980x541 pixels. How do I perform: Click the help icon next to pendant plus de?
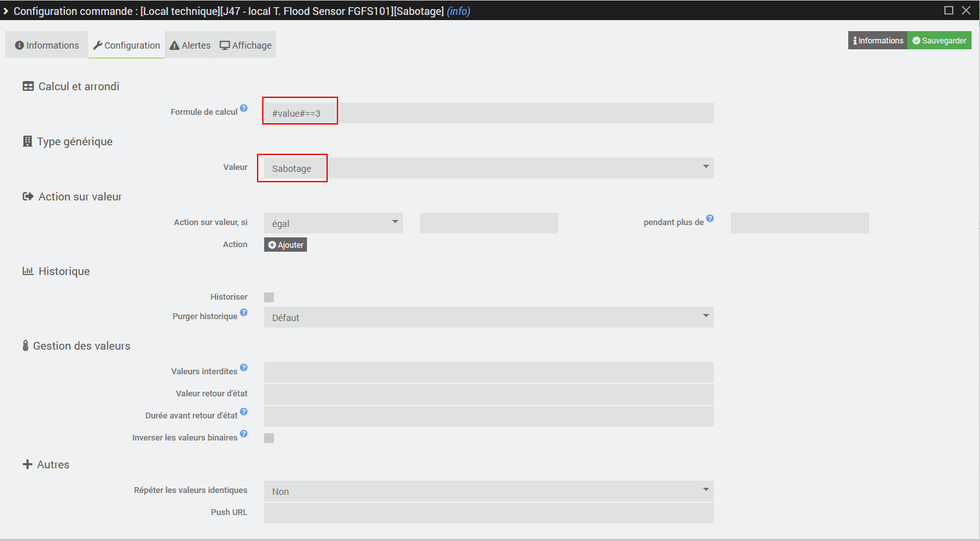(710, 219)
